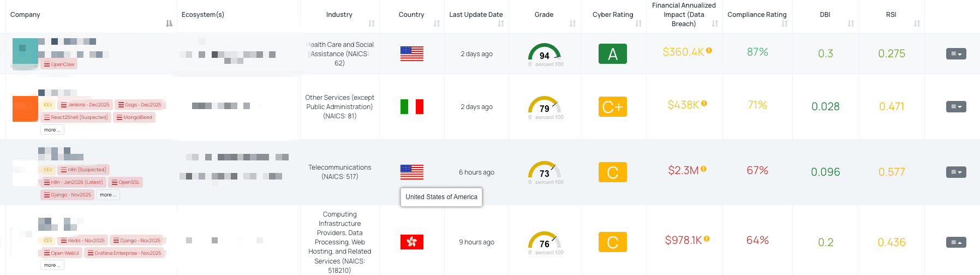This screenshot has height=275, width=980.
Task: Sort the table by Company column
Action: 169,23
